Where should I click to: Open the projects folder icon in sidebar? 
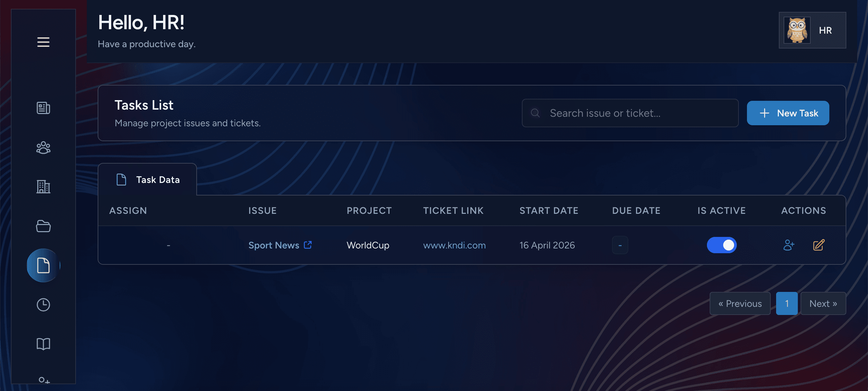point(43,226)
